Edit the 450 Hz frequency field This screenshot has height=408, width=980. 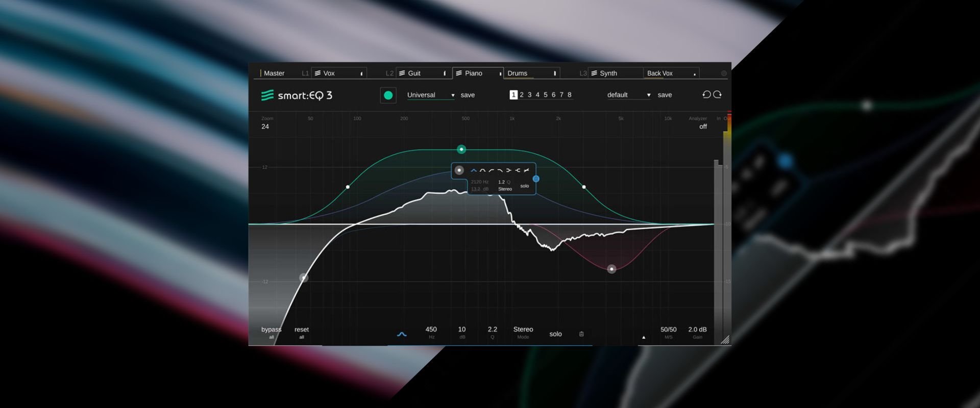tap(431, 332)
